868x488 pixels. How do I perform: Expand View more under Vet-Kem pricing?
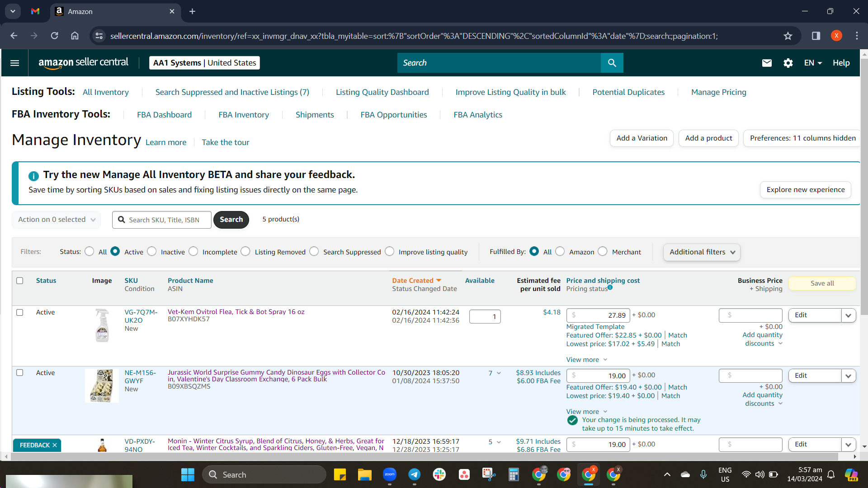pyautogui.click(x=587, y=360)
